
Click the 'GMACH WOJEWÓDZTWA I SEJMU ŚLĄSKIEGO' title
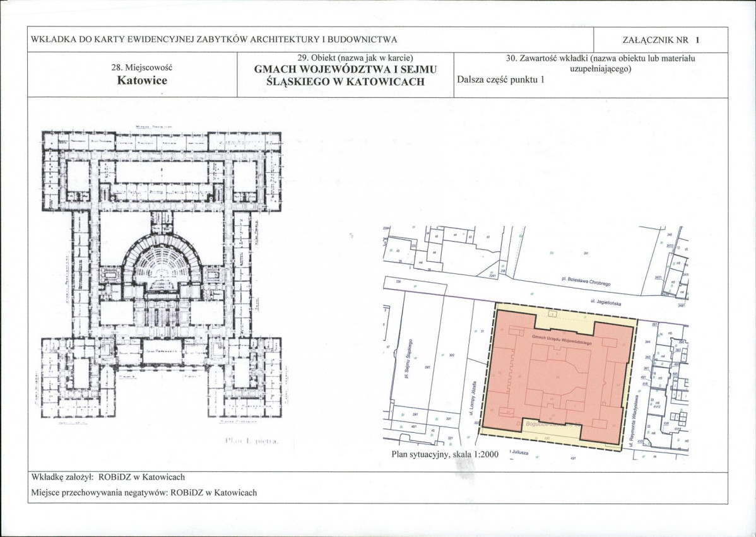(x=345, y=76)
